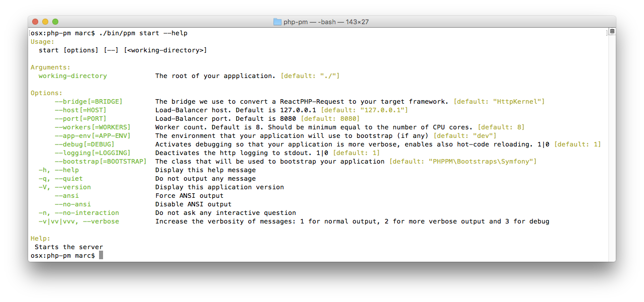This screenshot has width=644, height=302.
Task: Click the '-V, --version' option
Action: pyautogui.click(x=65, y=187)
